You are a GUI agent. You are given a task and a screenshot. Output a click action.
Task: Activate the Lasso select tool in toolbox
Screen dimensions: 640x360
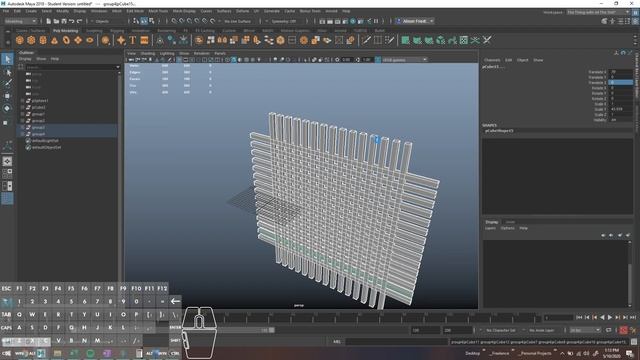(7, 72)
